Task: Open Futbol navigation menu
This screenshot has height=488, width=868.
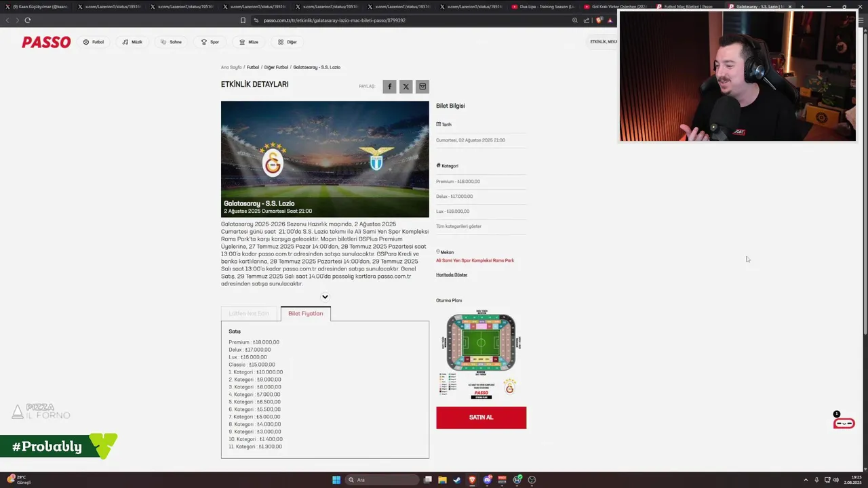Action: 94,42
